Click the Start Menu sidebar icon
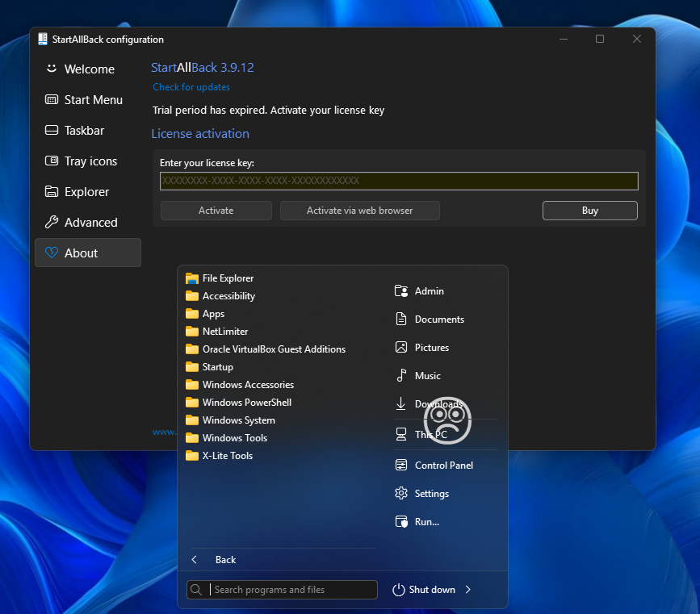The width and height of the screenshot is (700, 614). pos(52,99)
